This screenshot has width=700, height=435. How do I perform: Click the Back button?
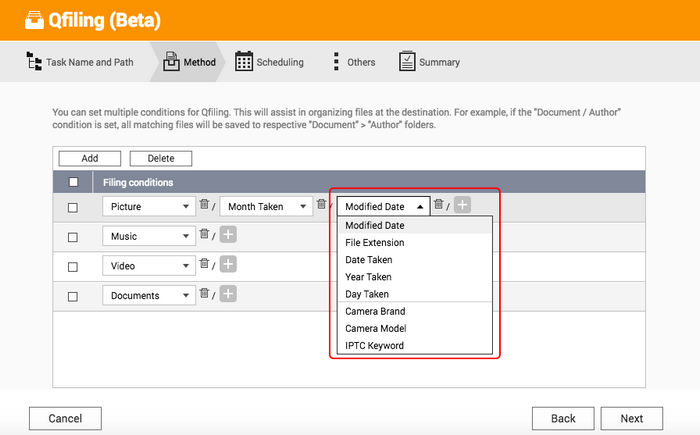click(563, 418)
